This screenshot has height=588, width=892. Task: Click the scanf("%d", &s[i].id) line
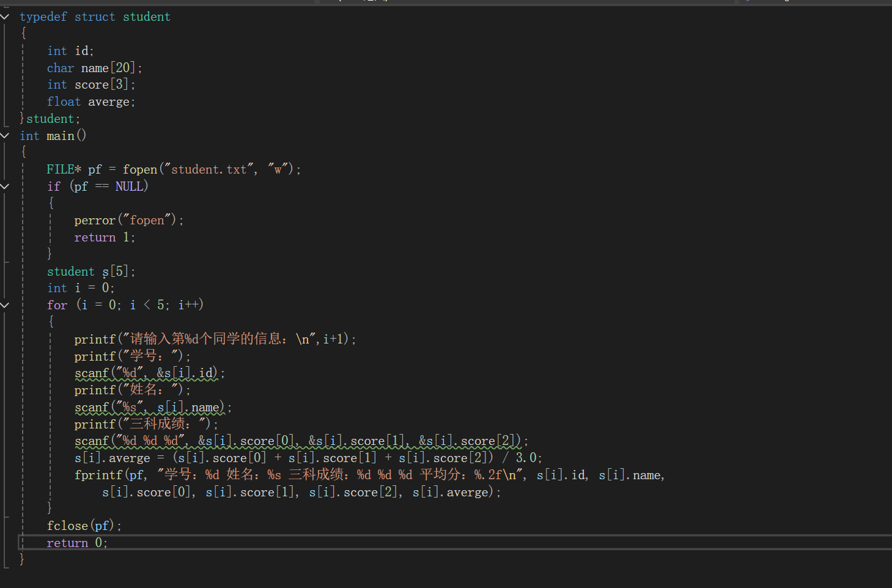coord(150,373)
